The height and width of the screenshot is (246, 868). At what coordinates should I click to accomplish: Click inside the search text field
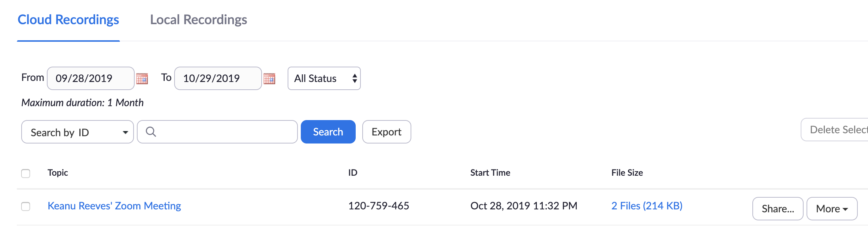click(x=217, y=132)
